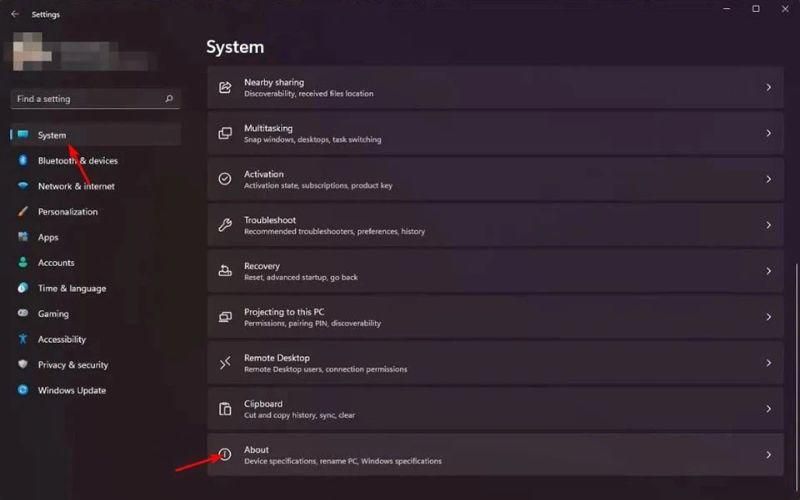Click the Gaming controller icon
Viewport: 800px width, 500px height.
click(23, 313)
